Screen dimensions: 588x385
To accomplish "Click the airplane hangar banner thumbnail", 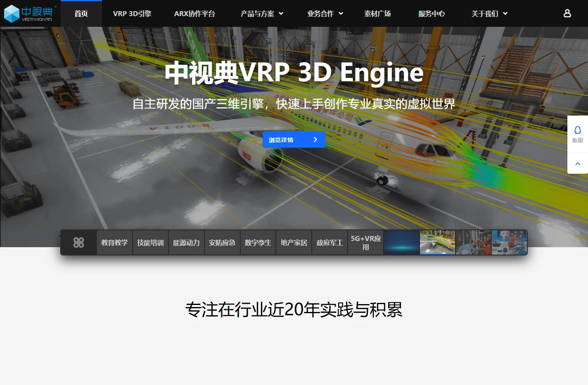I will 438,243.
